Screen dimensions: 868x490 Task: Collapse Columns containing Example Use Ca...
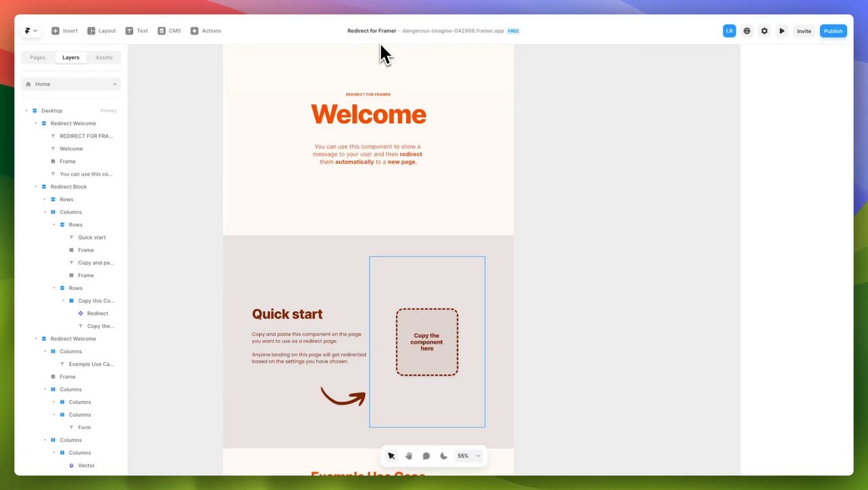[x=45, y=351]
